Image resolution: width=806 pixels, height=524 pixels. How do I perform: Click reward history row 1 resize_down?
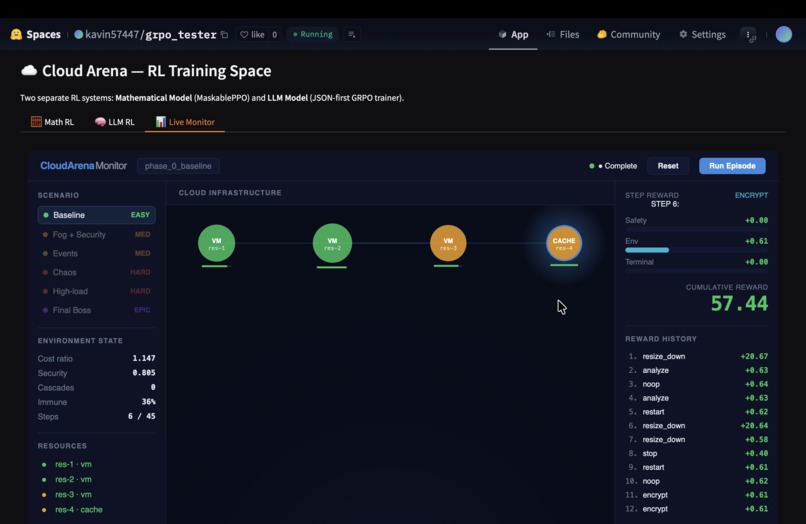[x=698, y=356]
